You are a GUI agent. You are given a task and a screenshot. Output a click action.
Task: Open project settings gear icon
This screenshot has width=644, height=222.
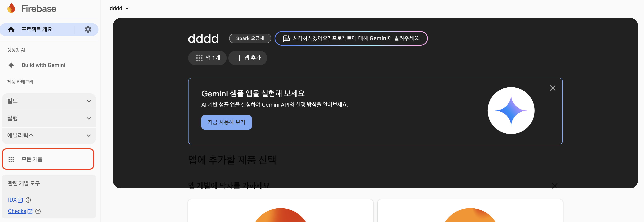click(x=88, y=29)
